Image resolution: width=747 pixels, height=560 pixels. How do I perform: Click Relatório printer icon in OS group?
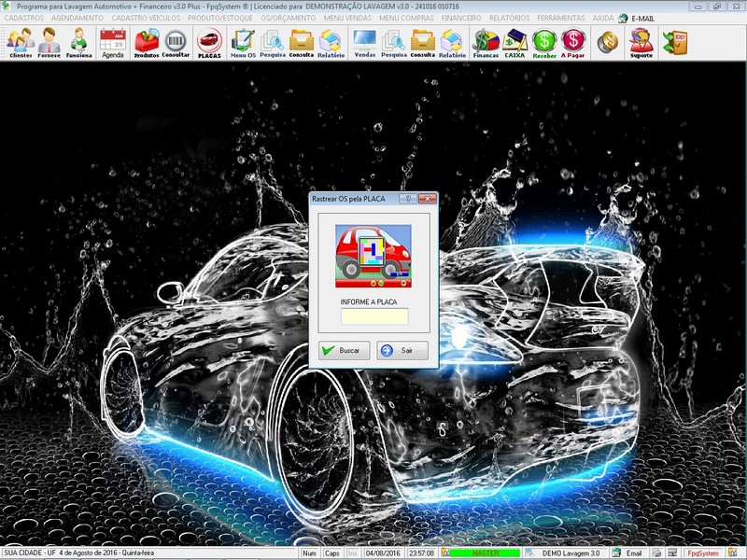click(x=331, y=43)
